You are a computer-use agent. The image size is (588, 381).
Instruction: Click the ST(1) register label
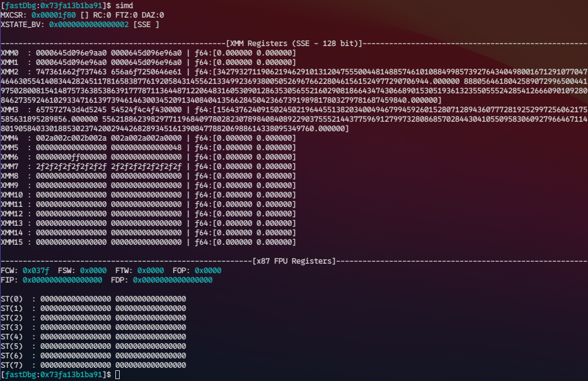(x=11, y=308)
